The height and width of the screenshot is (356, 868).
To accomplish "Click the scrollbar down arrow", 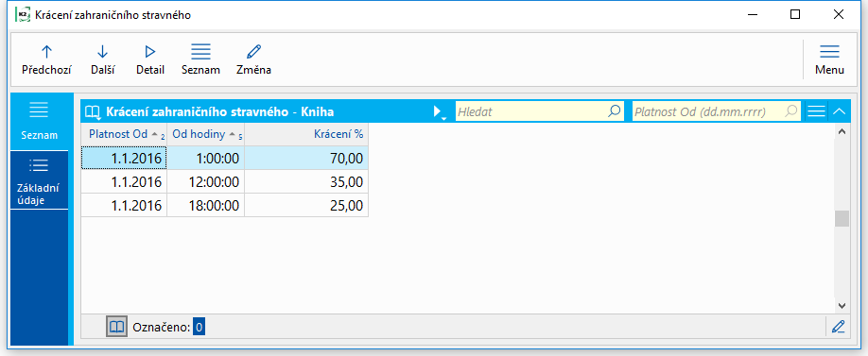I will point(842,306).
